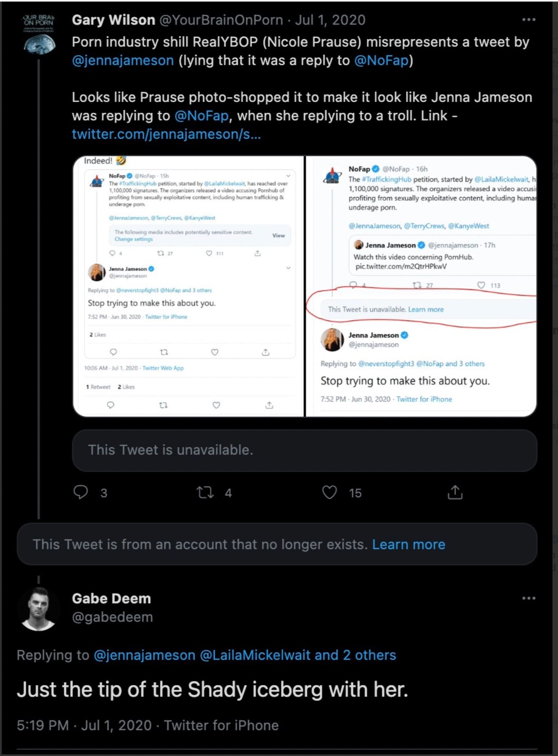
Task: Open Gary Wilson's profile name
Action: [113, 20]
